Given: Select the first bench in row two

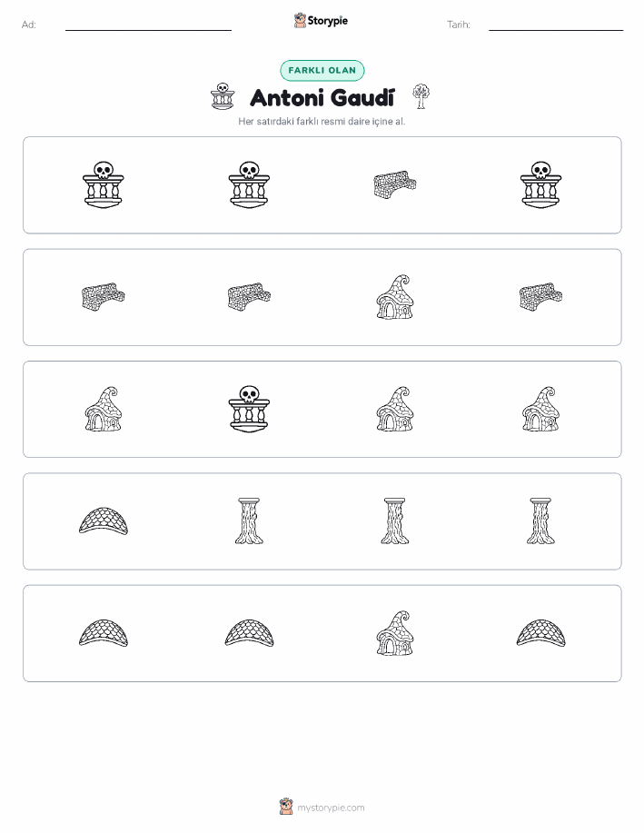Looking at the screenshot, I should [x=104, y=297].
